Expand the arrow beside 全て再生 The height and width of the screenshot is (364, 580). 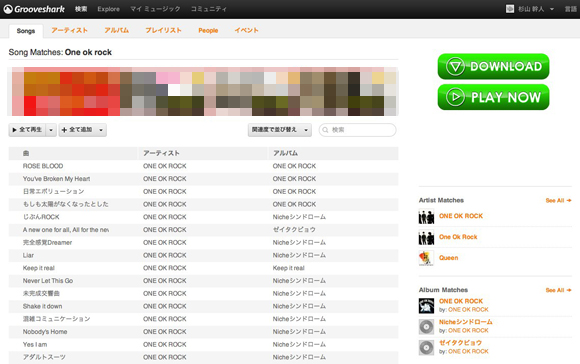click(51, 130)
